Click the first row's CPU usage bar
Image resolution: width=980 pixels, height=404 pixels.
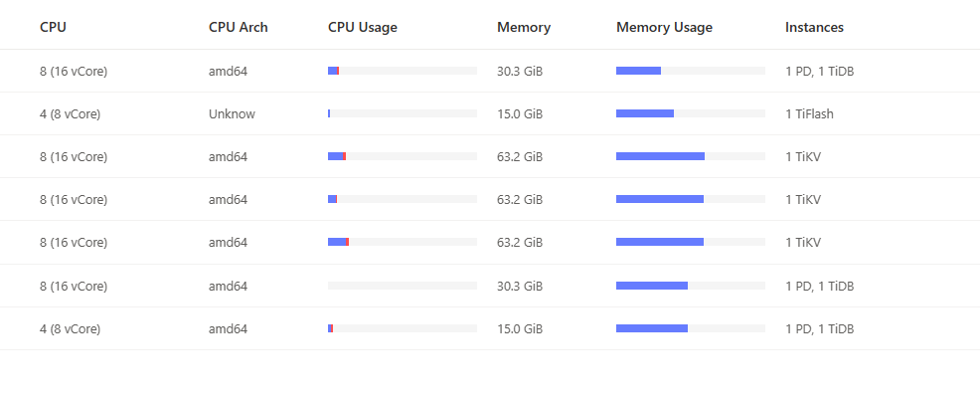point(402,71)
